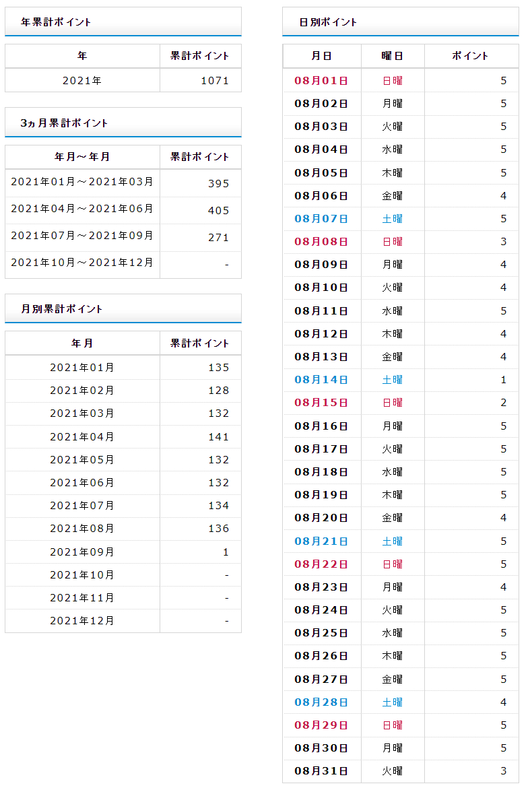Select the 08月18日 date
This screenshot has height=794, width=532.
click(x=321, y=472)
